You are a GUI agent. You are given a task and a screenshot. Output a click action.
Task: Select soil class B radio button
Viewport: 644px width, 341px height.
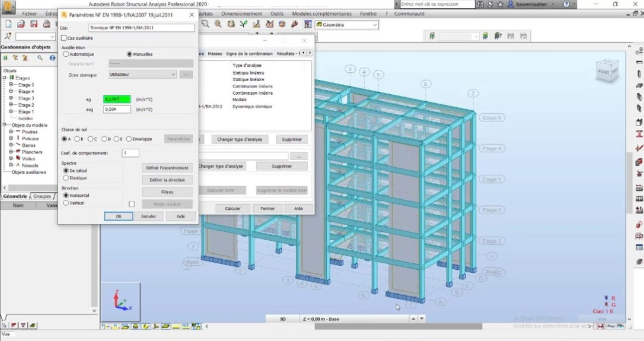[x=78, y=139]
